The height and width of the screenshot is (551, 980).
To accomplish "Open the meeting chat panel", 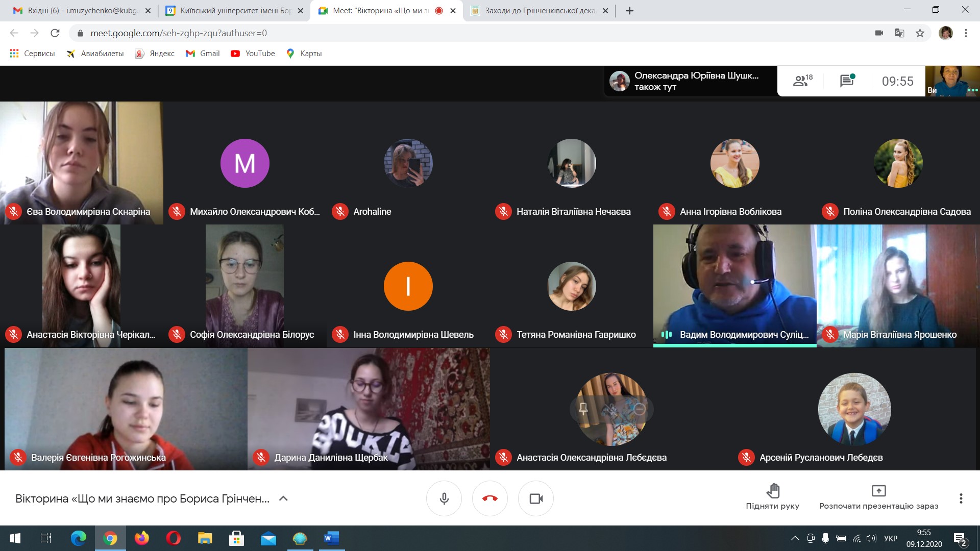I will coord(847,81).
